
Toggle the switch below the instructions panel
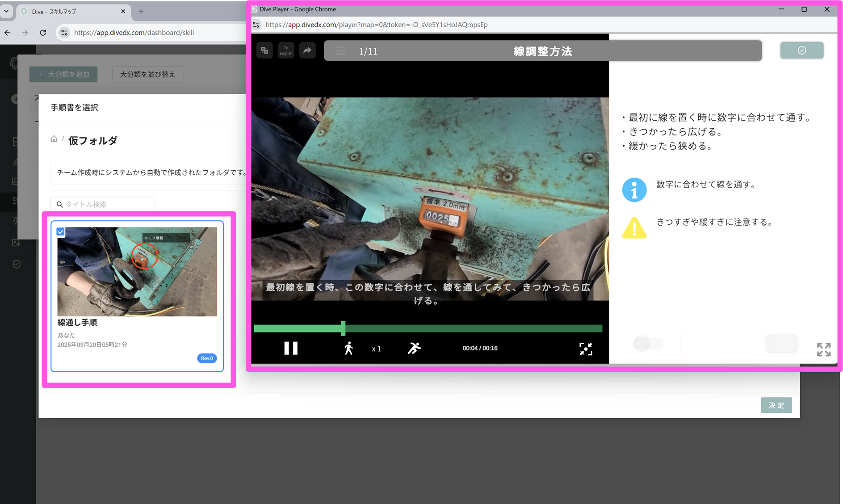click(648, 344)
